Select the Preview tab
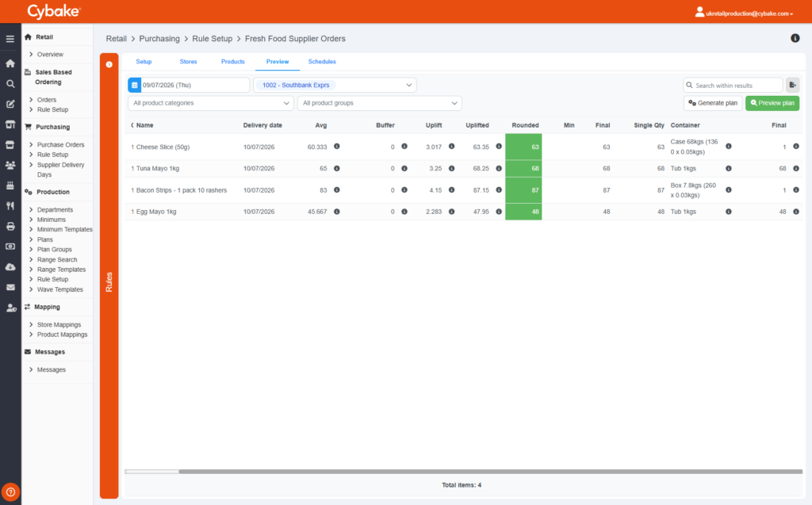The width and height of the screenshot is (812, 505). [x=278, y=62]
